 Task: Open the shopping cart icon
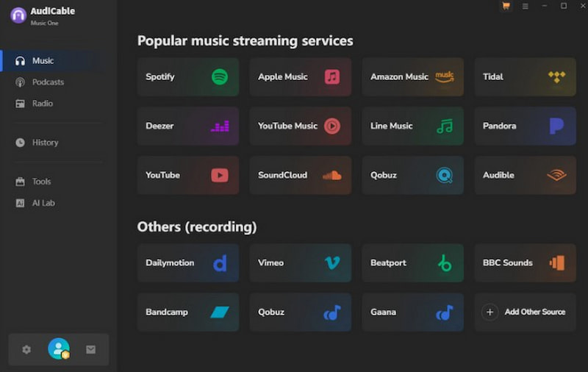click(506, 6)
